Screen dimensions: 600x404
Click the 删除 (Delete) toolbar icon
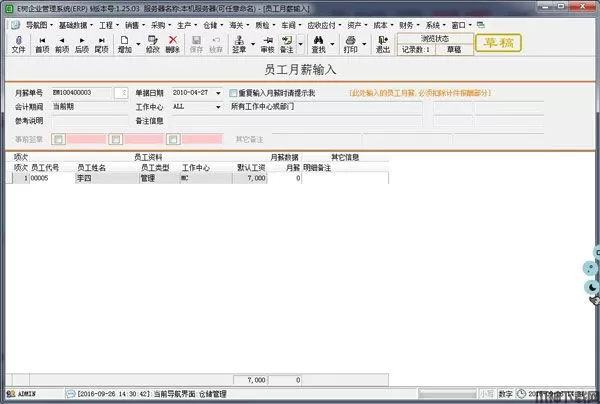click(172, 43)
